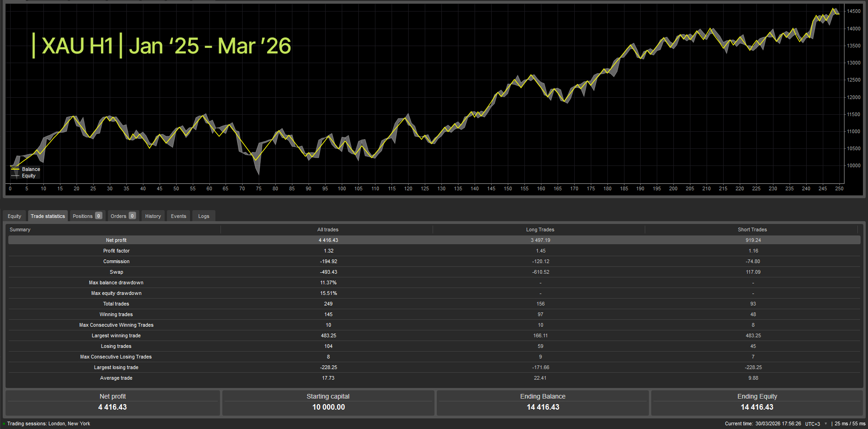Viewport: 868px width, 429px height.
Task: Click the Current time display in status bar
Action: pos(763,423)
